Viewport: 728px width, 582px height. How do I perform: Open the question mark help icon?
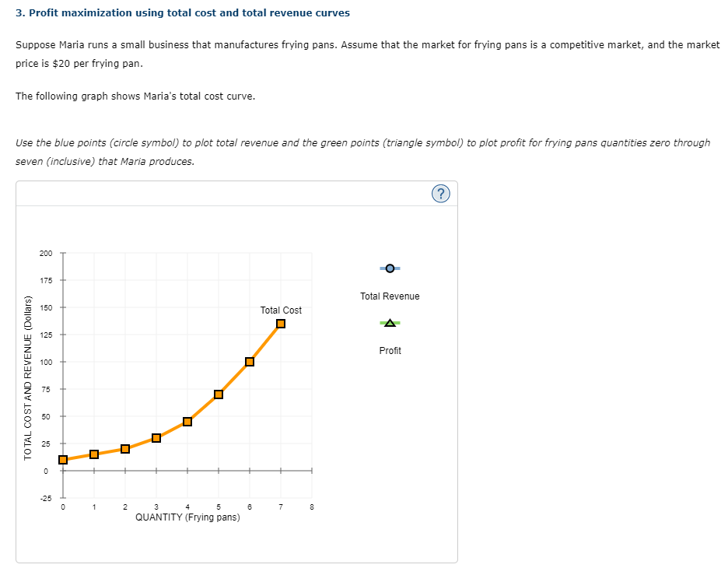(x=441, y=194)
